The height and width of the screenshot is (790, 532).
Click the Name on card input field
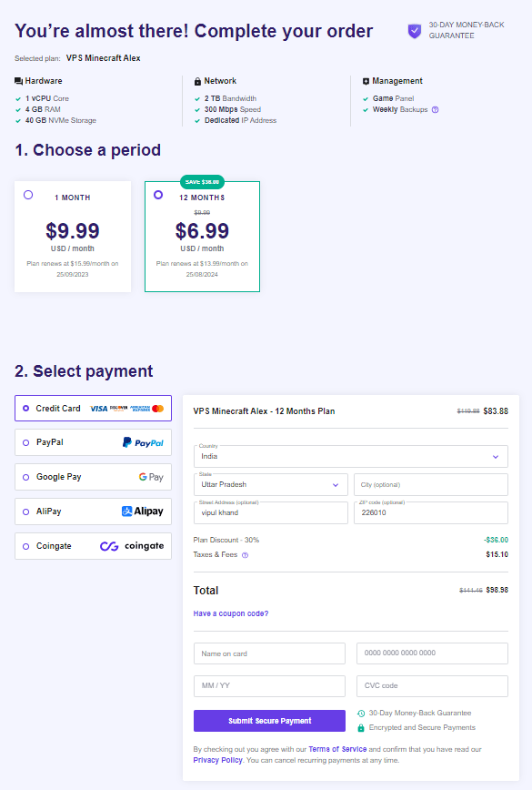269,653
